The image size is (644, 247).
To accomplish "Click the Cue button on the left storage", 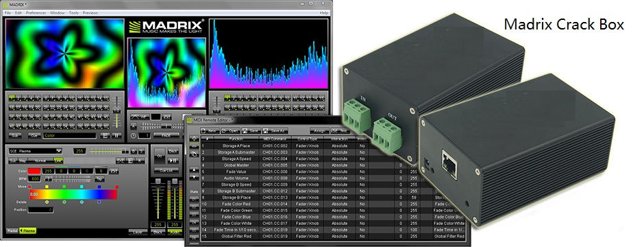I will 34,135.
